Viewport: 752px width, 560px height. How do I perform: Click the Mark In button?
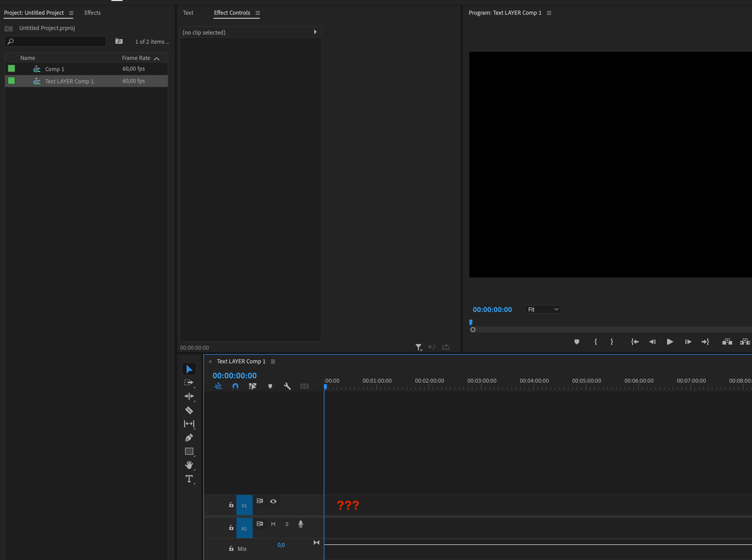click(x=596, y=342)
